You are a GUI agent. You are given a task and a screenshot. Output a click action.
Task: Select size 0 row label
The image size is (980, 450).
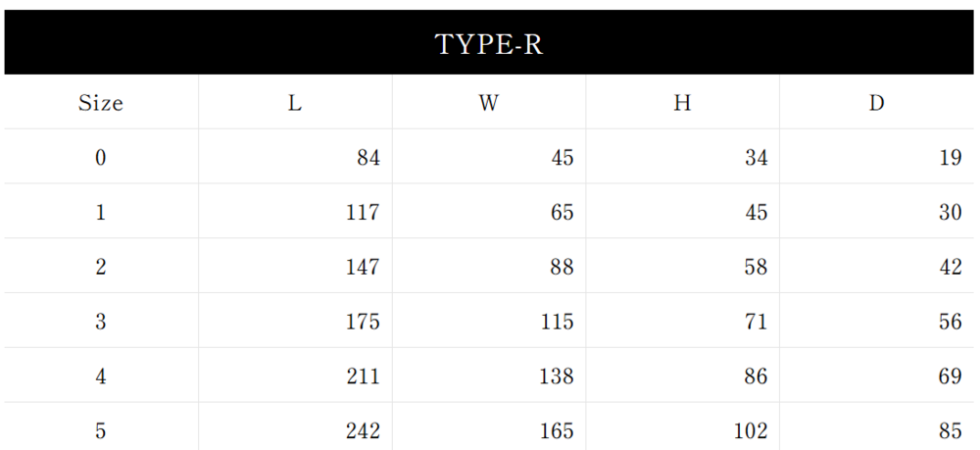[x=101, y=157]
